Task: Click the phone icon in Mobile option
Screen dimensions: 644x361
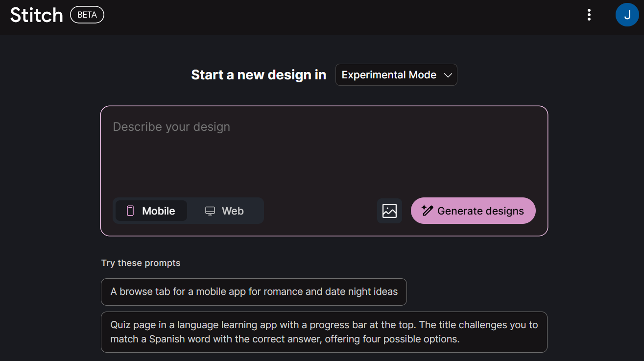Action: (130, 211)
